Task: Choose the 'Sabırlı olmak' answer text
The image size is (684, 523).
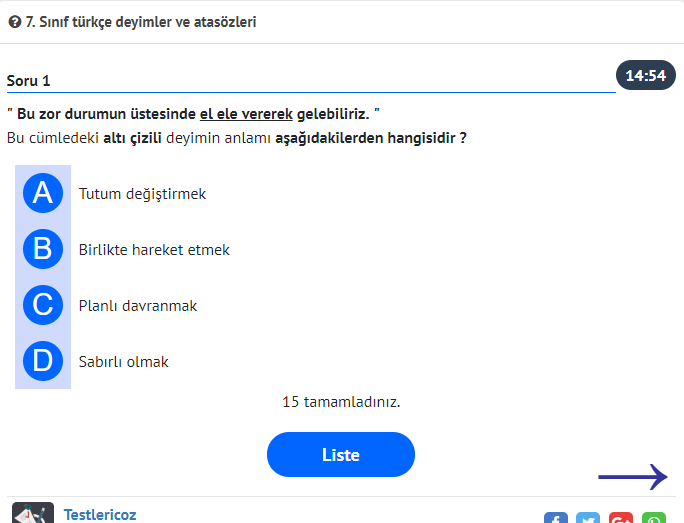Action: pos(124,362)
